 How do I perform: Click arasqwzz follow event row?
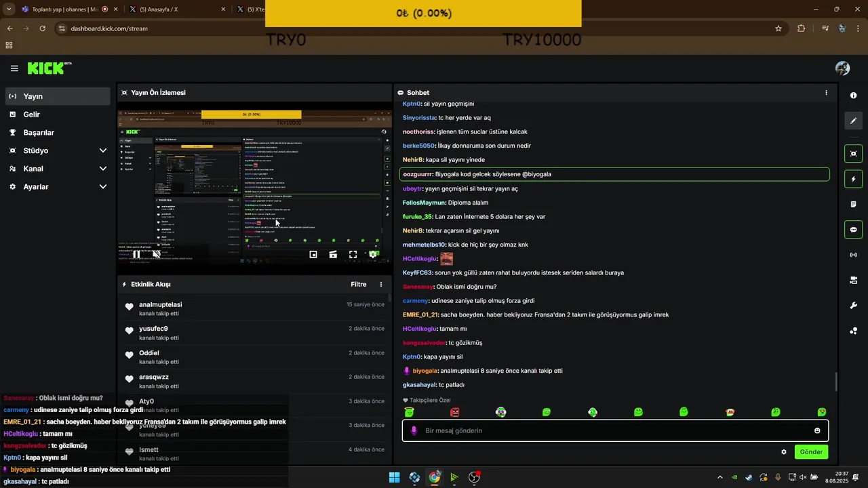tap(254, 381)
